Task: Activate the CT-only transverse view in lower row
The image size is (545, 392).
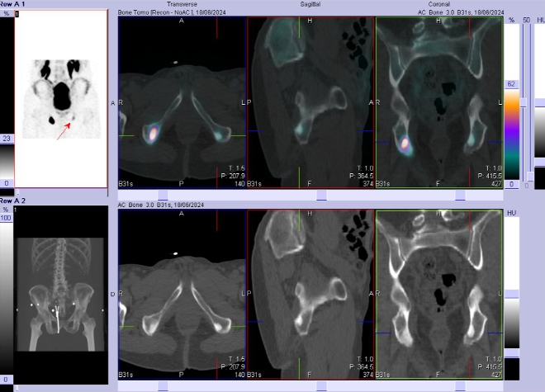Action: [x=182, y=295]
